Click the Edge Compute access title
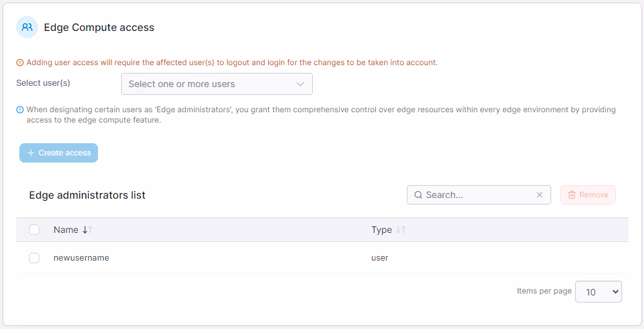 99,28
